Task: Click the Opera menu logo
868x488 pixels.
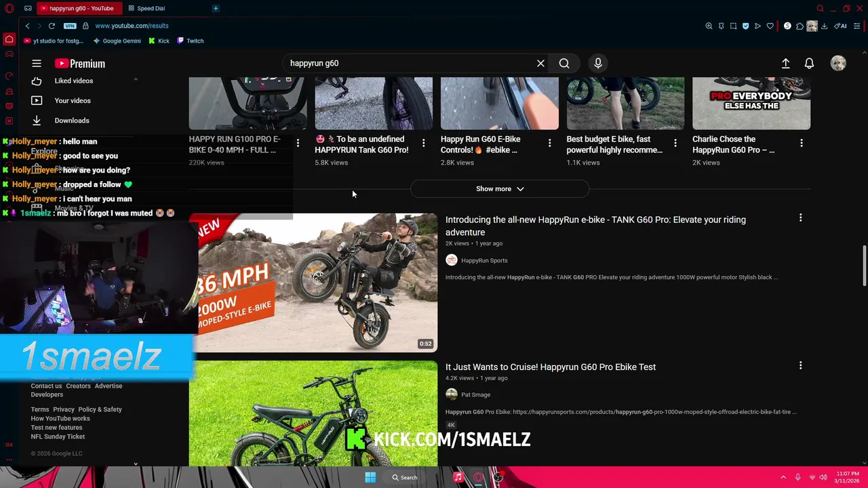Action: coord(9,8)
